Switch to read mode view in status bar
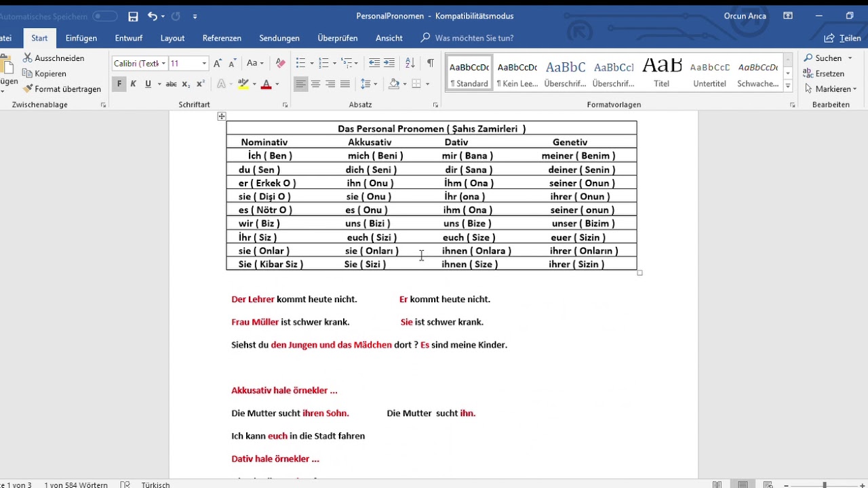The height and width of the screenshot is (488, 868). point(717,485)
